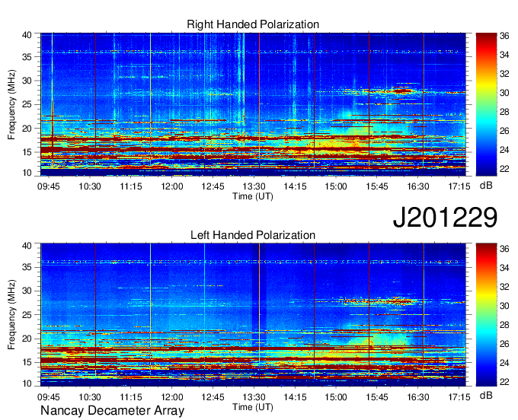Click the "36" value on the bottom color bar
The width and height of the screenshot is (518, 420).
(504, 249)
